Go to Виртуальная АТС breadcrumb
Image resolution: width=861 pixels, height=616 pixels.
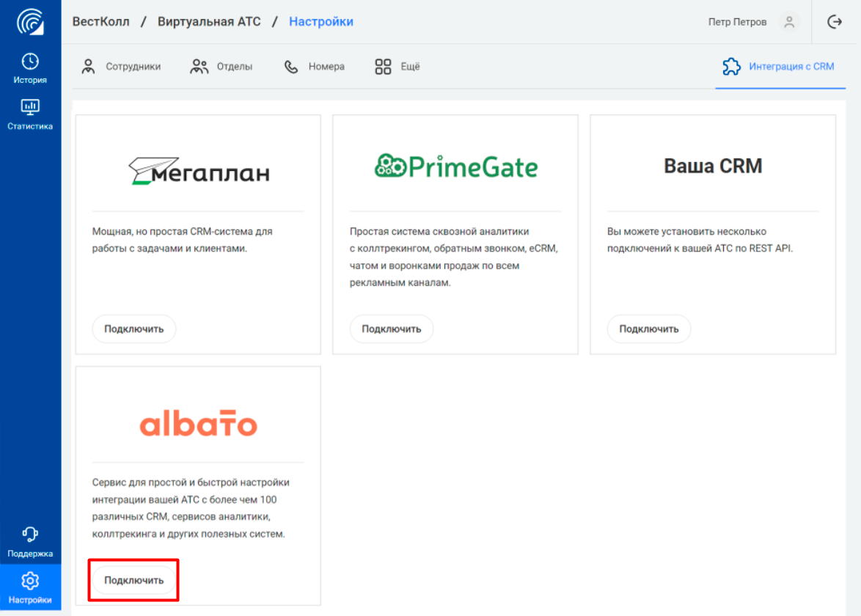click(209, 22)
